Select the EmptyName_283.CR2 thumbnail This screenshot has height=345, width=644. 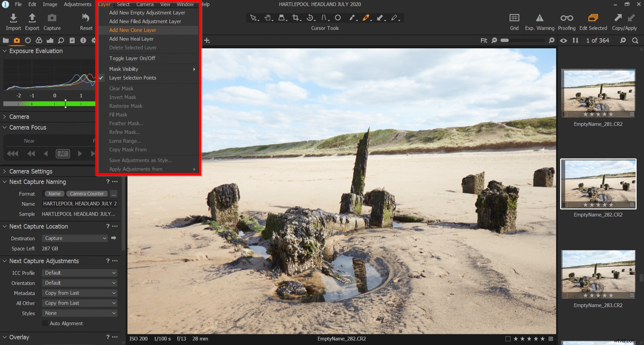pos(598,274)
